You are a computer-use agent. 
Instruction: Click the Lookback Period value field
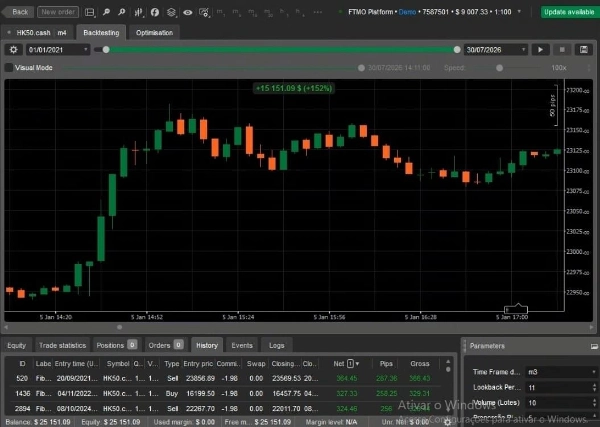coord(558,388)
